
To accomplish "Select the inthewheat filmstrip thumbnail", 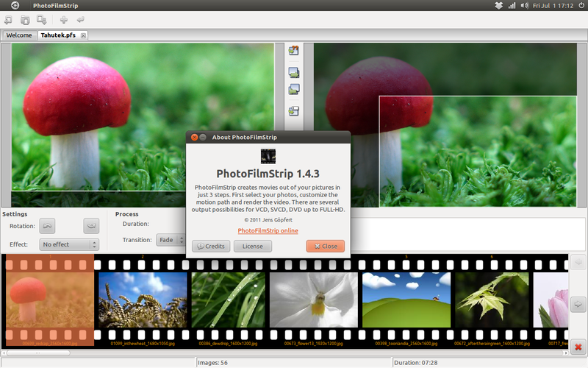I will [x=143, y=300].
